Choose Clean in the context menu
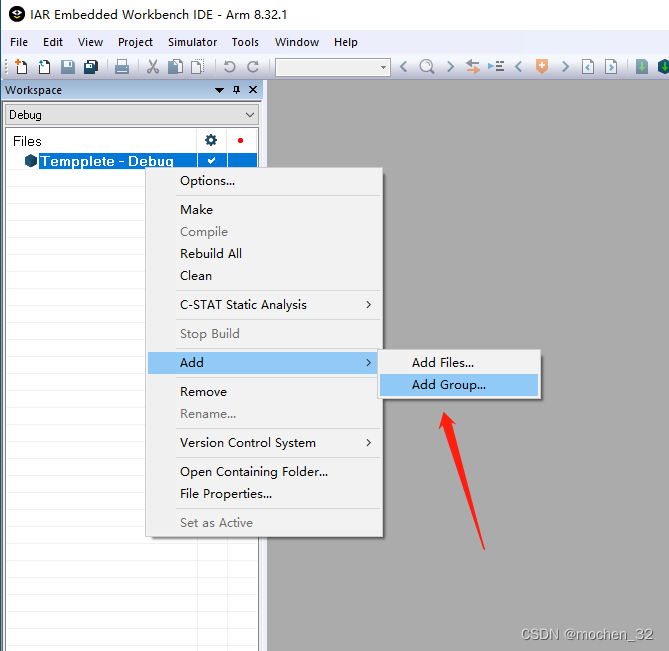Screen dimensions: 669x651 point(263,276)
